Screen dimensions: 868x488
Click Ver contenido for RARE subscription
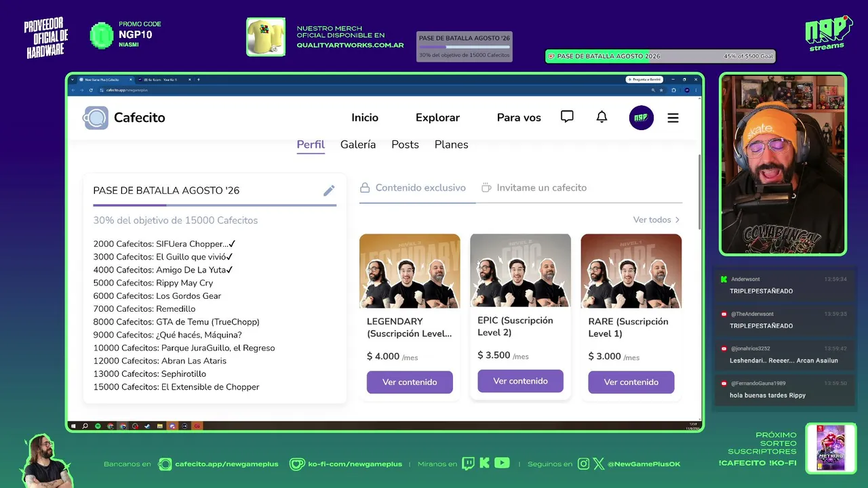pos(631,382)
